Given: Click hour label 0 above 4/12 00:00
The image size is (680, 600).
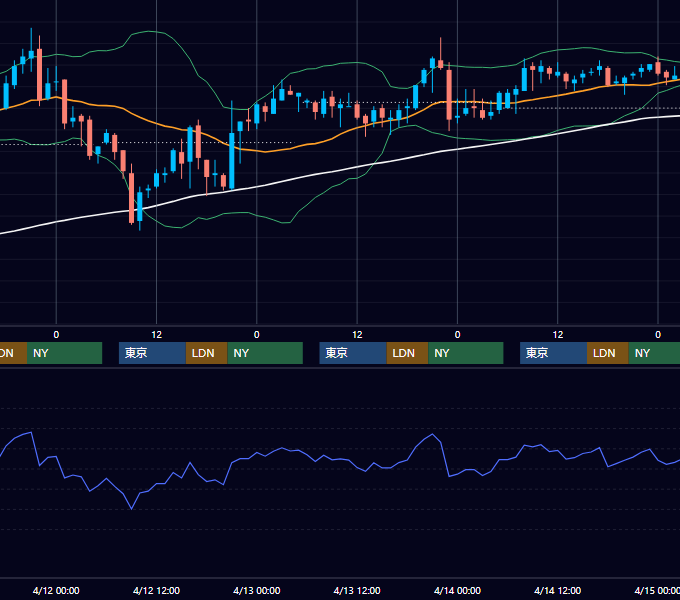Looking at the screenshot, I should point(56,335).
